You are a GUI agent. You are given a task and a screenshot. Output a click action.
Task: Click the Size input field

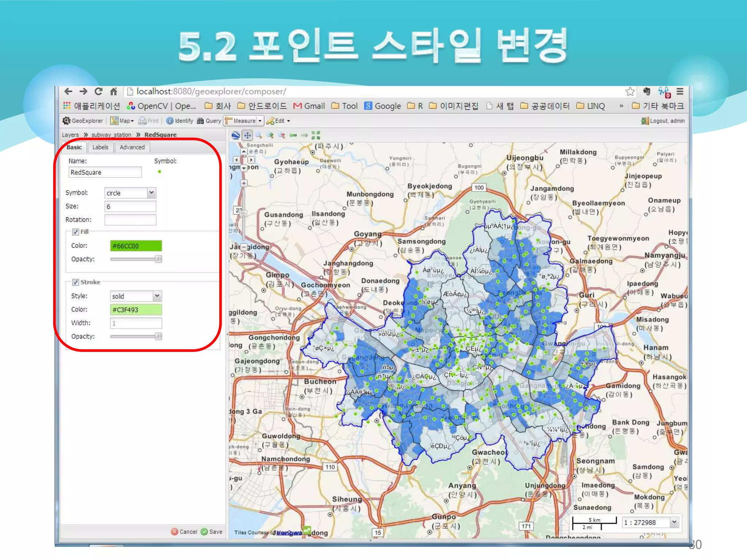[130, 206]
